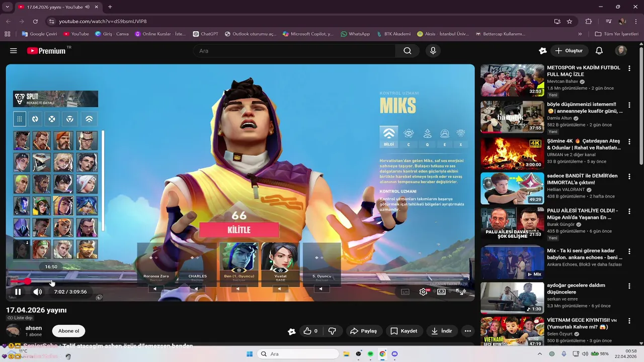
Task: Seek on the video progress bar
Action: pyautogui.click(x=240, y=282)
